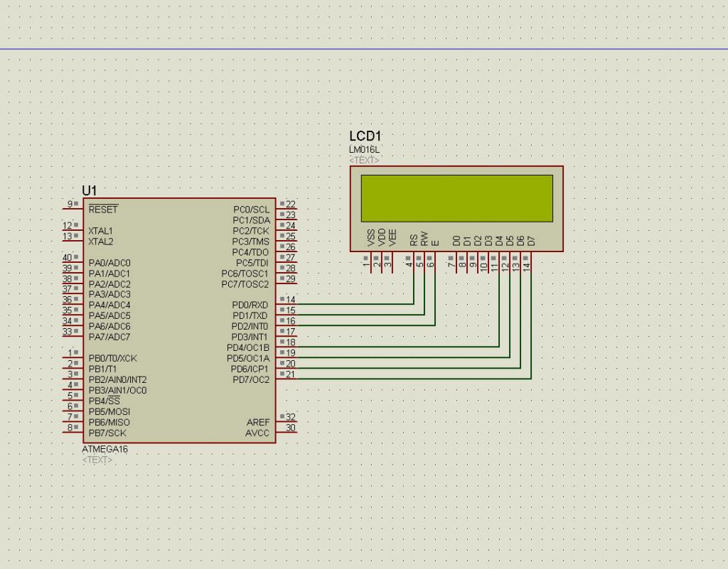Select the VSS pin label on LCD1

tap(371, 238)
